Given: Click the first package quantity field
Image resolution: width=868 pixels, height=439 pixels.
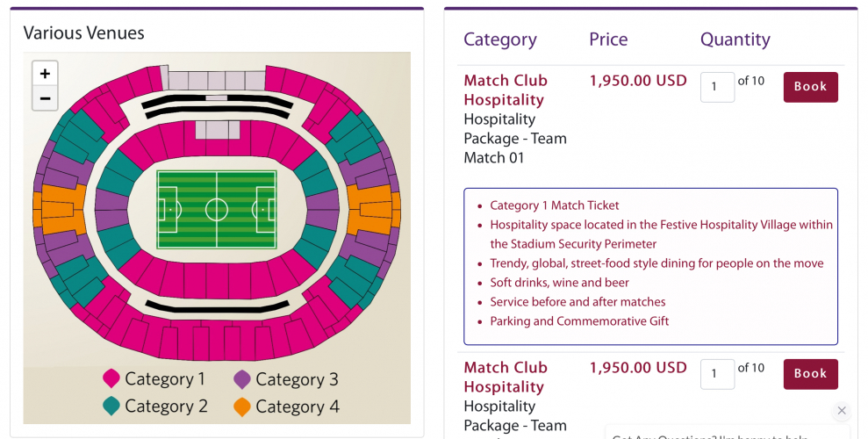Looking at the screenshot, I should (717, 87).
